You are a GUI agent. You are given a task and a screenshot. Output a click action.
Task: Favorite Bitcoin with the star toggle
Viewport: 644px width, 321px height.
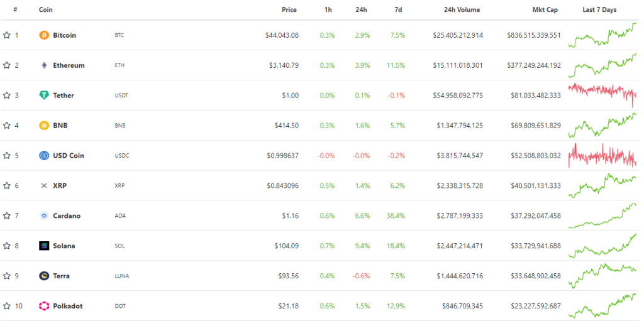click(6, 35)
